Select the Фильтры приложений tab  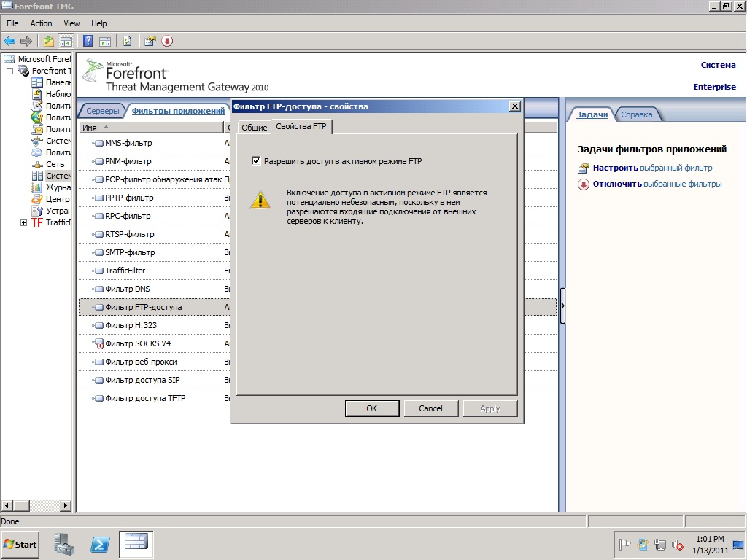(178, 111)
